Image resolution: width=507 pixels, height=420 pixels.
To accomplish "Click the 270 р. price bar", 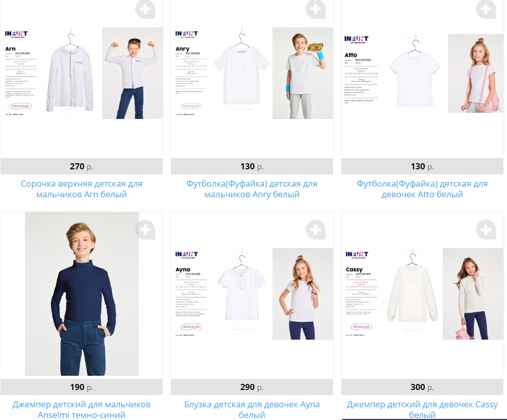I will click(81, 166).
